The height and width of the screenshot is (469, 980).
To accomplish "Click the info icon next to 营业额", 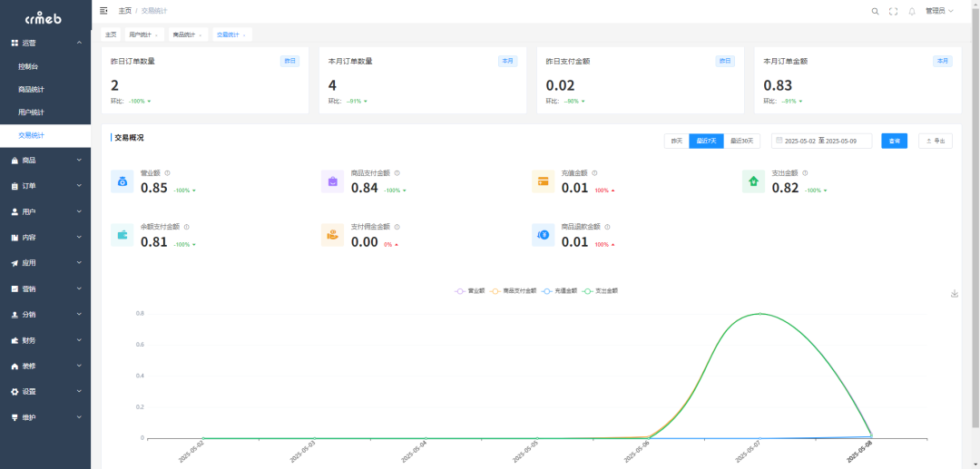I will [168, 172].
